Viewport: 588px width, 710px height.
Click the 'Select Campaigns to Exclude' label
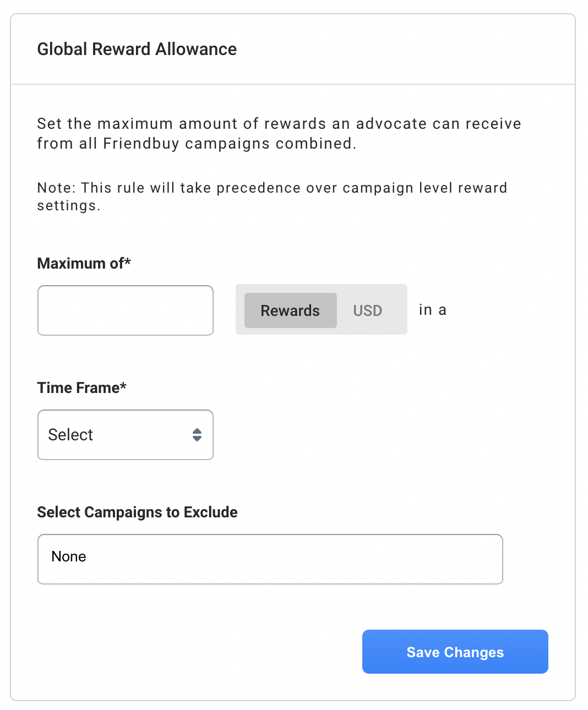137,512
